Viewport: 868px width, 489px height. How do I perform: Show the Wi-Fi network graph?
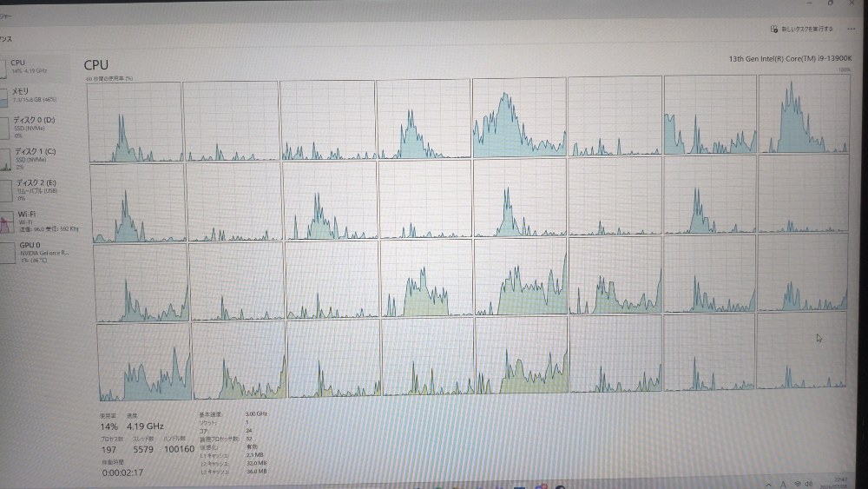(x=7, y=221)
